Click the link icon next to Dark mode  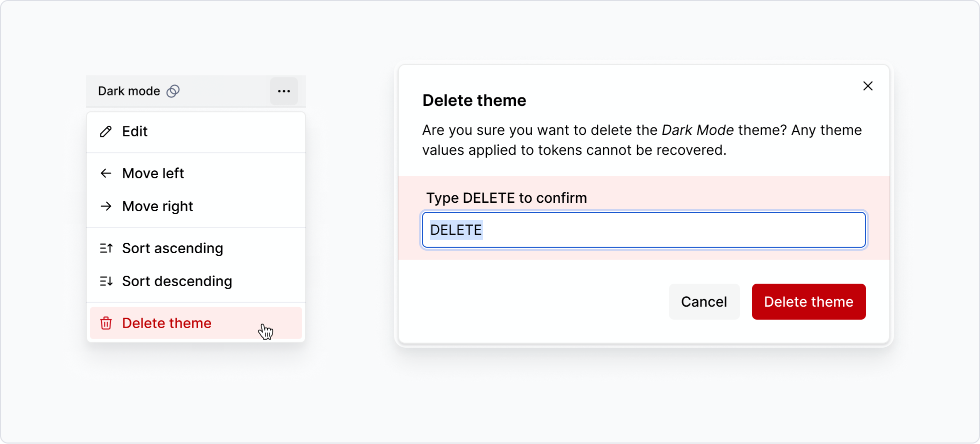pos(172,91)
